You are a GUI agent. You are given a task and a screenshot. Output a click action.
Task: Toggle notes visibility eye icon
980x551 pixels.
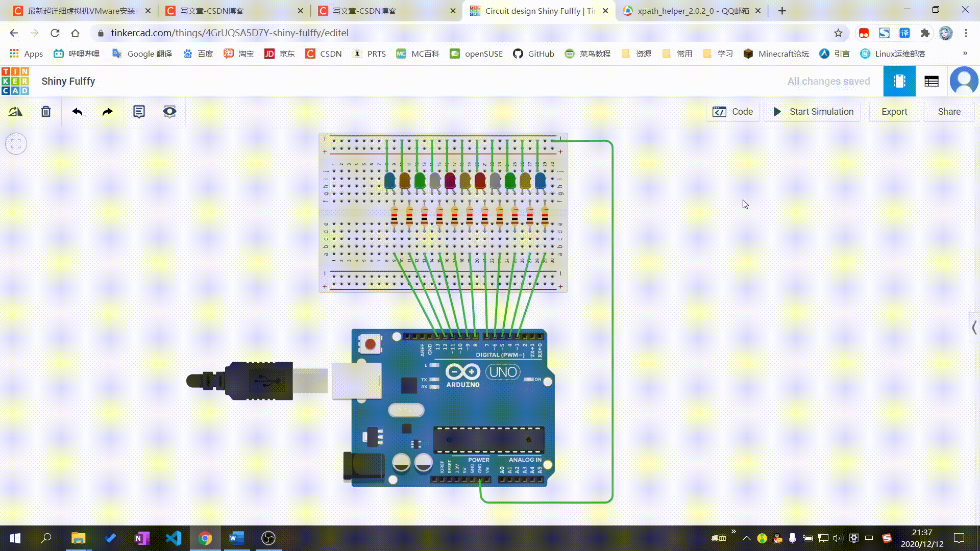click(x=169, y=112)
